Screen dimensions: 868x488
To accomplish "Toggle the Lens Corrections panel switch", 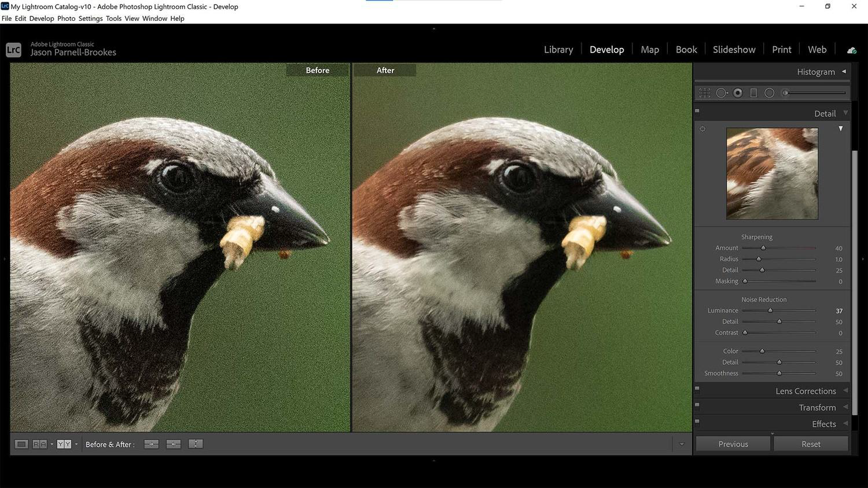I will click(x=697, y=389).
